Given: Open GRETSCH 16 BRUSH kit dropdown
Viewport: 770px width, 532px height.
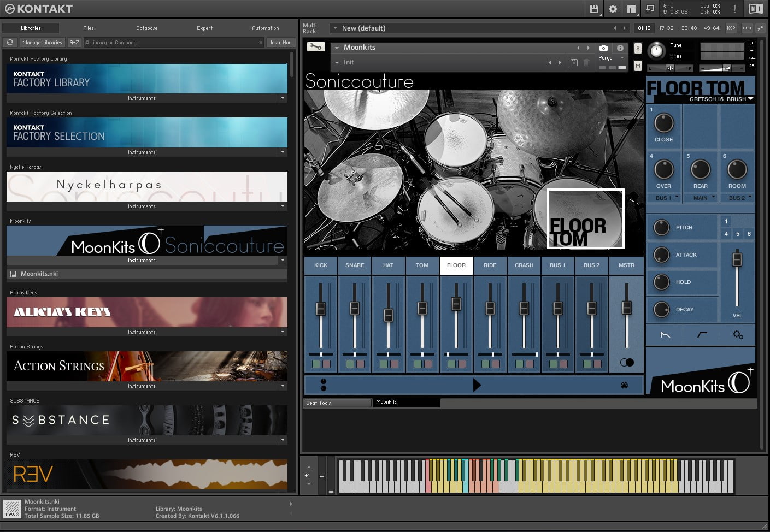Looking at the screenshot, I should 721,99.
